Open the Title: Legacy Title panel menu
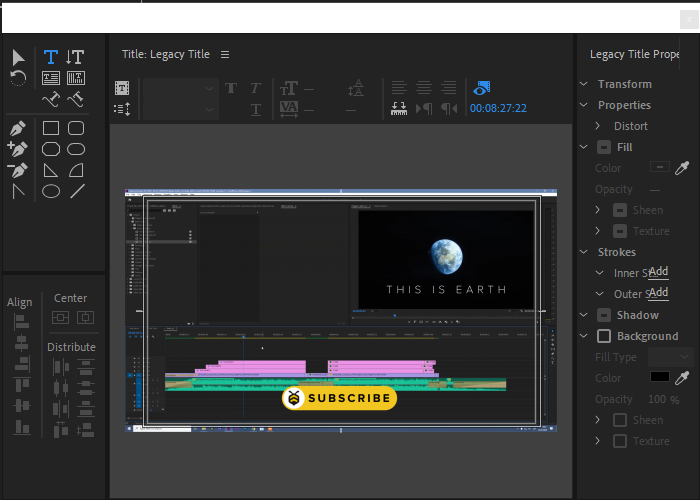Screen dimensions: 700x500 coord(225,54)
